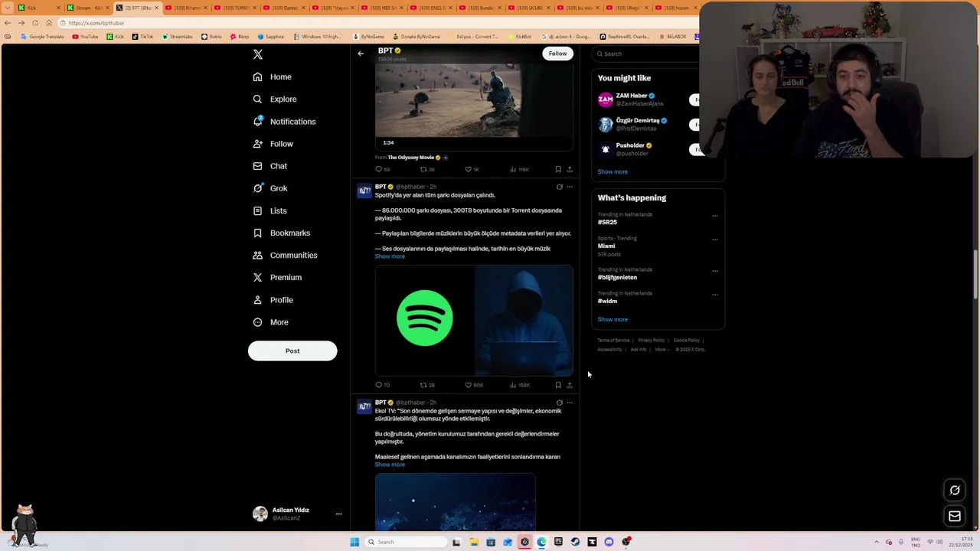Click the X search field
The height and width of the screenshot is (551, 980).
pos(647,54)
